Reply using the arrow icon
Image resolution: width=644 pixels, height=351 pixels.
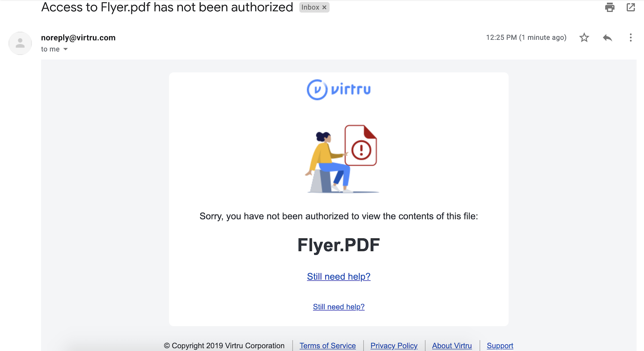608,38
